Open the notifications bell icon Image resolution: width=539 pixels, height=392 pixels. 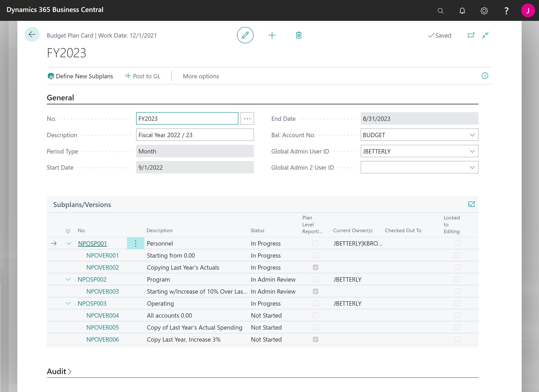462,11
